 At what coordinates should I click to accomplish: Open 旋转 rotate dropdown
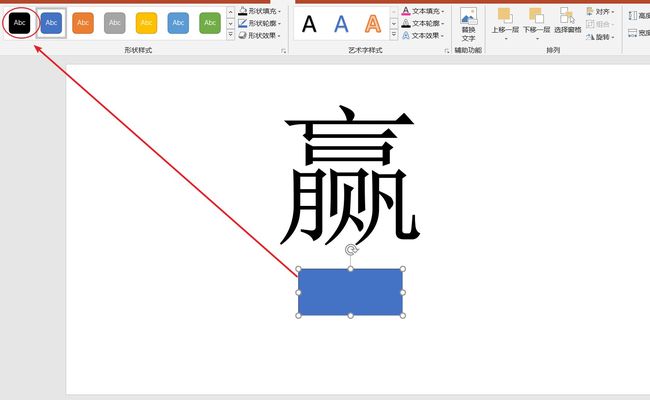[x=600, y=37]
